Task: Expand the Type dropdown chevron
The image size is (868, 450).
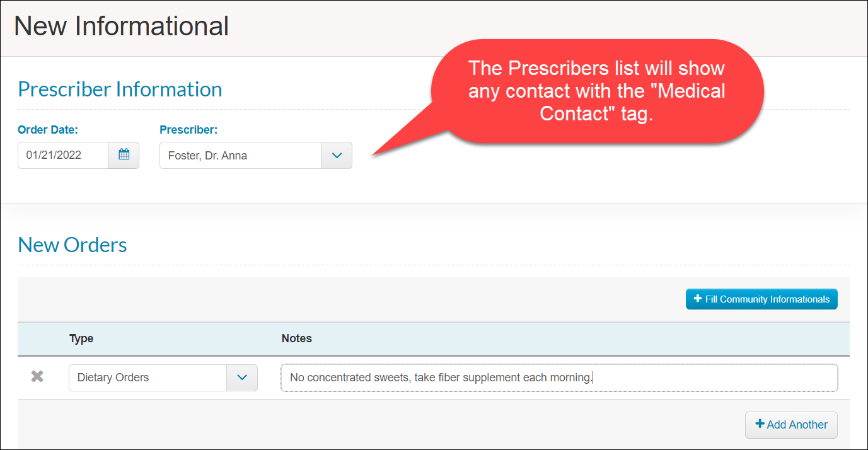Action: click(242, 378)
